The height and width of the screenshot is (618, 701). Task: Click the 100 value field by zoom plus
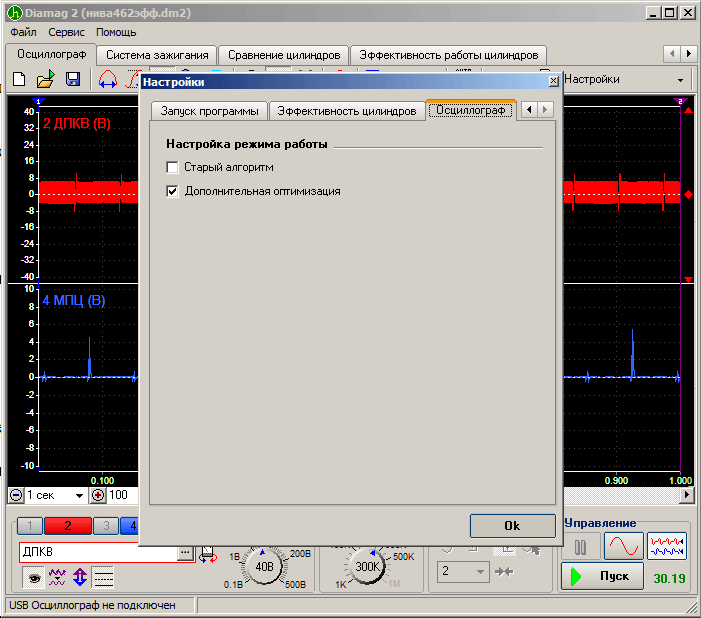coord(123,495)
